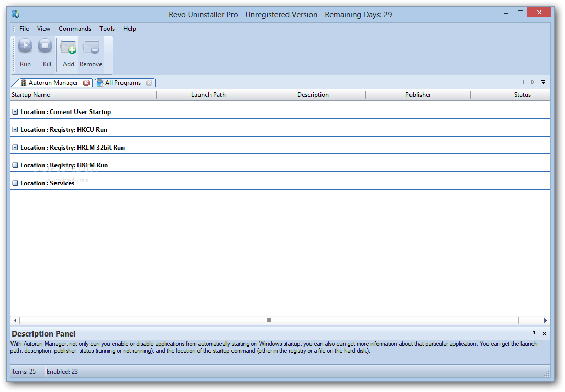The image size is (565, 392).
Task: Expand Location: Current User Startup
Action: [x=15, y=111]
